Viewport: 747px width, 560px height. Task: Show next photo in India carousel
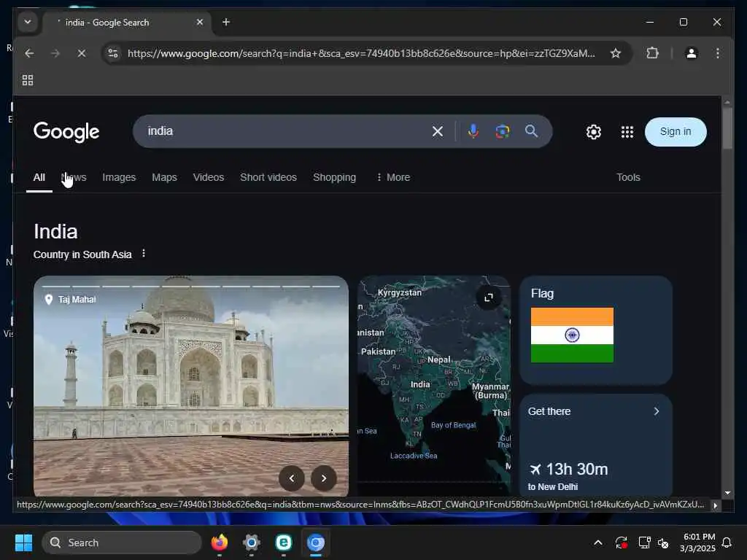pos(323,478)
